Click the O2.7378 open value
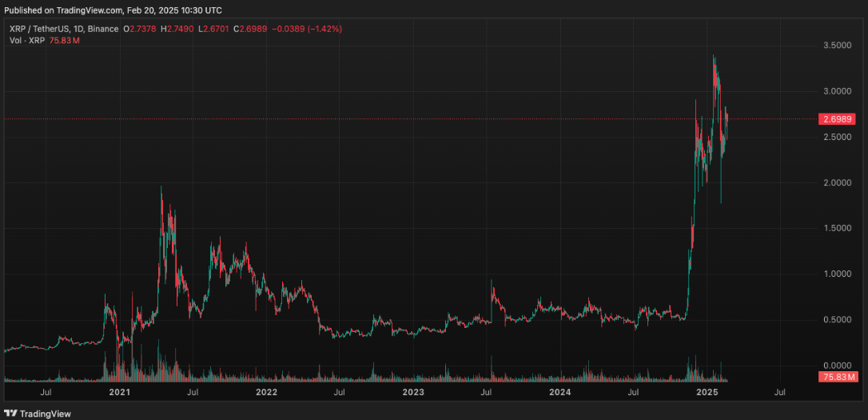The height and width of the screenshot is (420, 868). 140,29
